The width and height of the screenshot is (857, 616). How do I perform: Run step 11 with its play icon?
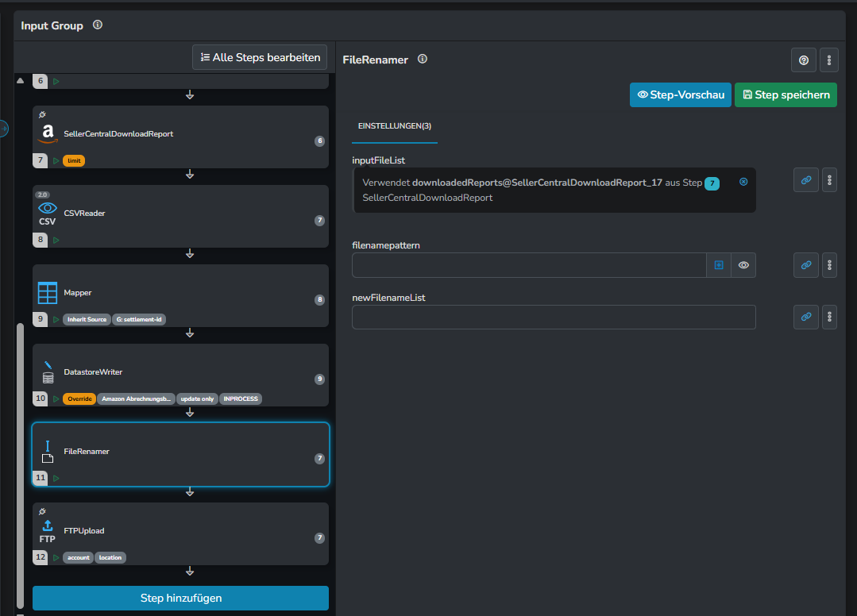click(56, 478)
